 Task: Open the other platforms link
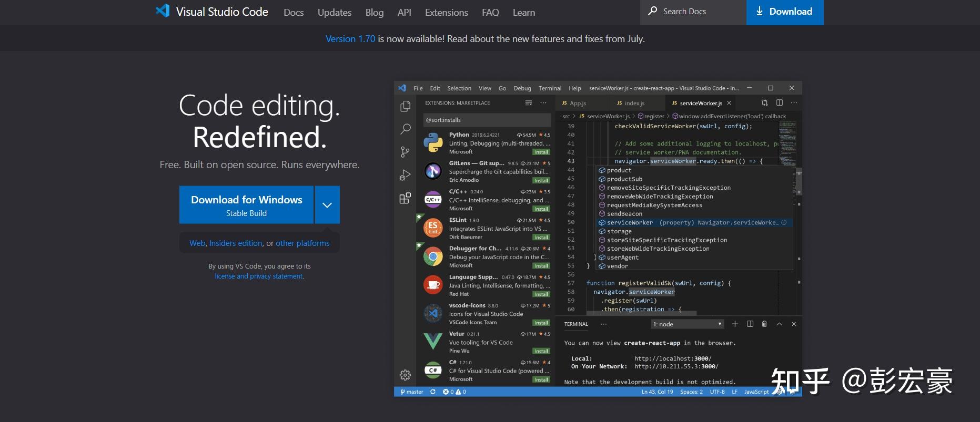(302, 243)
